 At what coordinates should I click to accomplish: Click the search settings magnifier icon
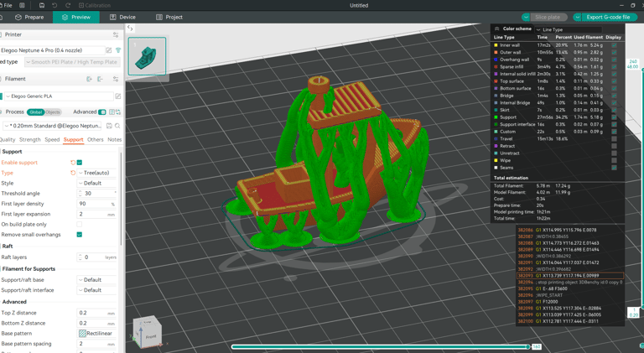[117, 126]
